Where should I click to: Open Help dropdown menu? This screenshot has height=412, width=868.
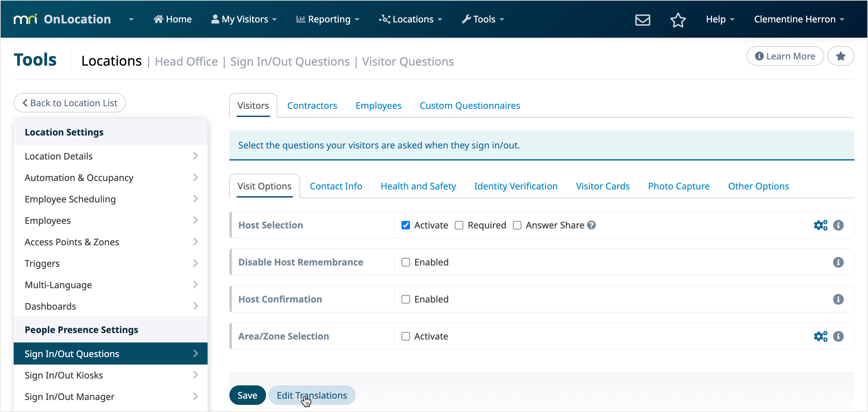pos(720,19)
